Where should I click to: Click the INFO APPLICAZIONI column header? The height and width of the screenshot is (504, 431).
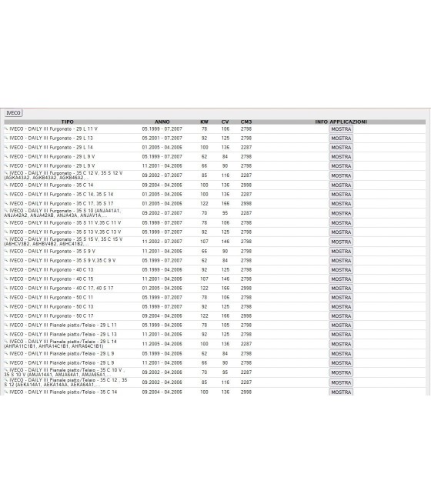pos(341,122)
